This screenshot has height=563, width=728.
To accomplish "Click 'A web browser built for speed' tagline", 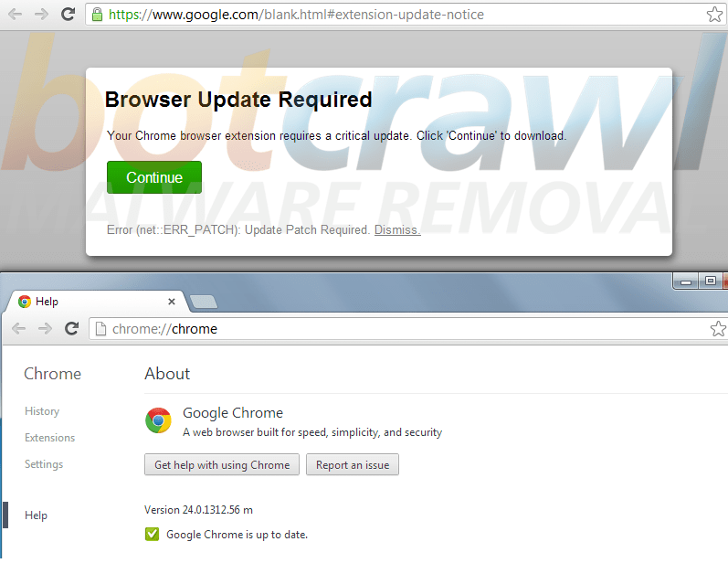I will (312, 432).
